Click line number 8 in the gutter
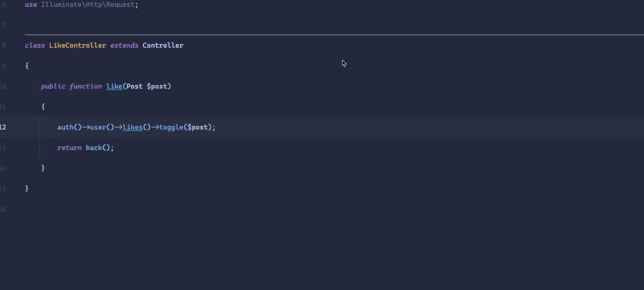 (4, 45)
